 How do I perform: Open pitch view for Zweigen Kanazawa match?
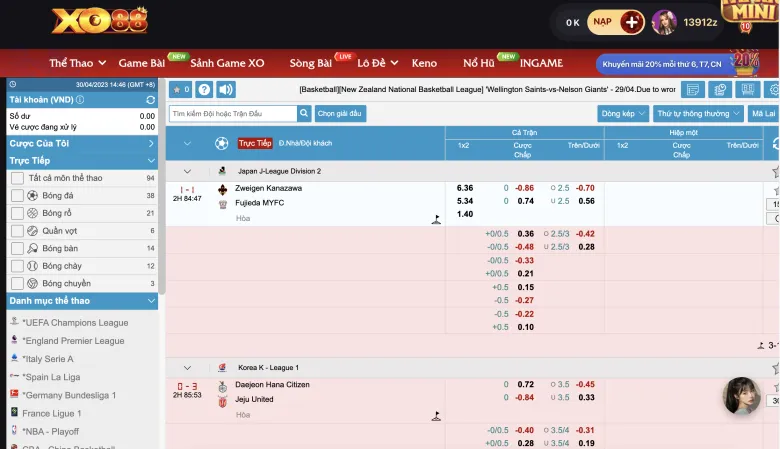coord(436,219)
